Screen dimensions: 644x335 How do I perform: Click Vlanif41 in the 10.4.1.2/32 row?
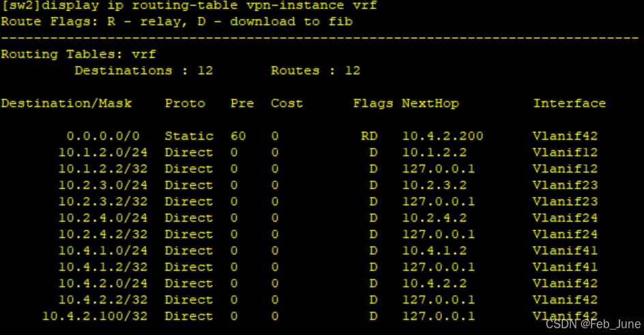(565, 267)
